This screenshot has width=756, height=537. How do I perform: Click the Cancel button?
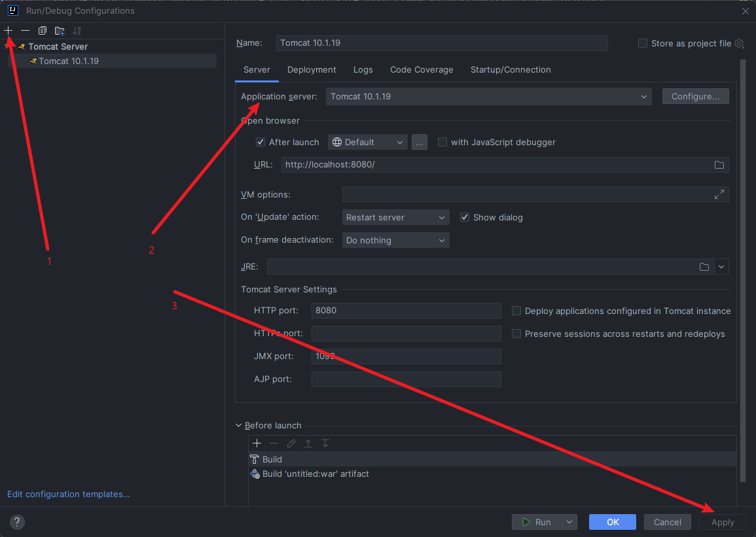point(667,522)
